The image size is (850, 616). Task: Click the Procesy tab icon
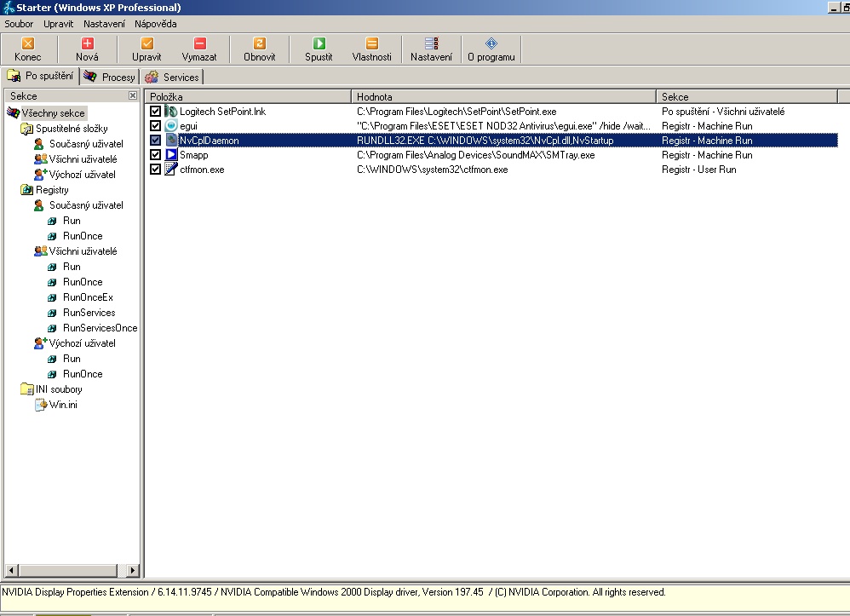tap(90, 77)
